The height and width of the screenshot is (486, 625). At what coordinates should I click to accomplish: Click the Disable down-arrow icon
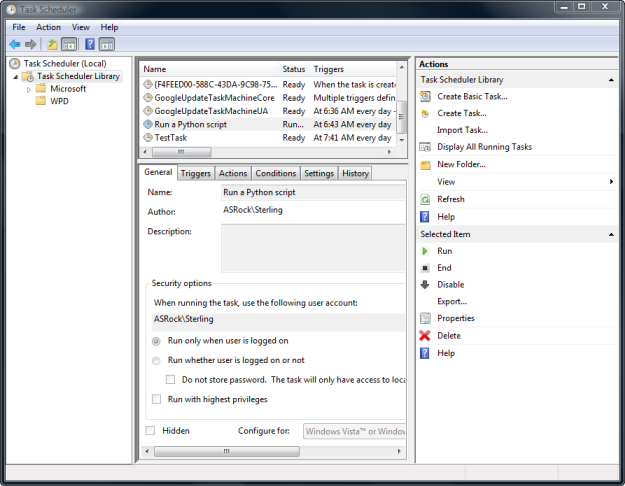tap(425, 285)
